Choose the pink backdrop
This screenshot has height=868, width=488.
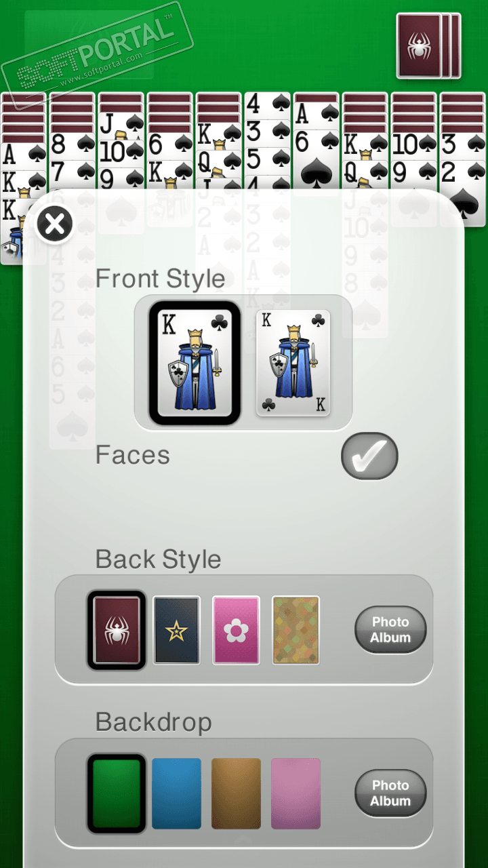pyautogui.click(x=296, y=793)
